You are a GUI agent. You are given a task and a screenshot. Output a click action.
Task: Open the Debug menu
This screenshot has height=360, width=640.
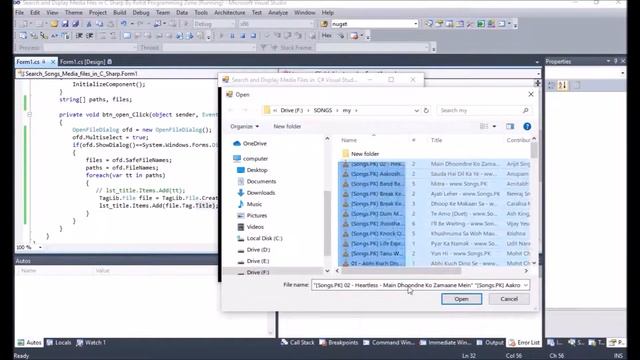point(141,13)
